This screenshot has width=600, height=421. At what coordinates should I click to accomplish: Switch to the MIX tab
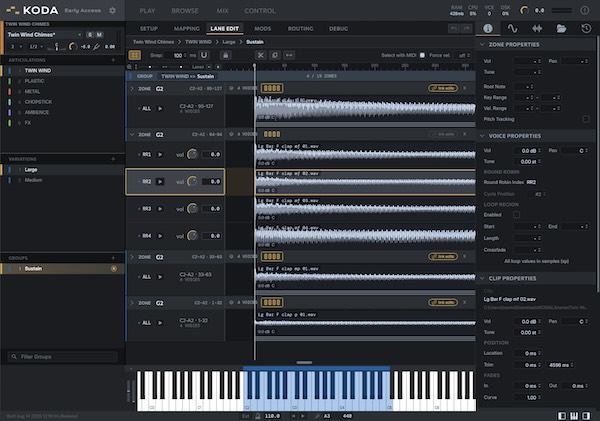[222, 11]
